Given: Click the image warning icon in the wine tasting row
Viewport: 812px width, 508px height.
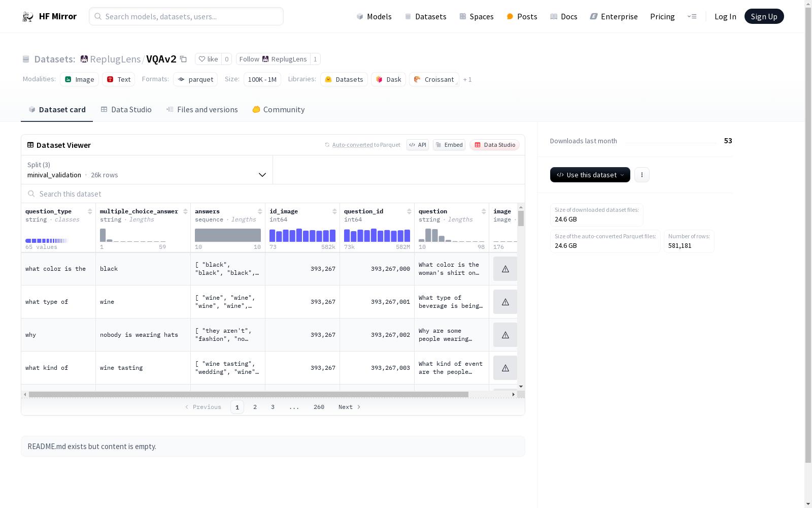Looking at the screenshot, I should tap(505, 368).
